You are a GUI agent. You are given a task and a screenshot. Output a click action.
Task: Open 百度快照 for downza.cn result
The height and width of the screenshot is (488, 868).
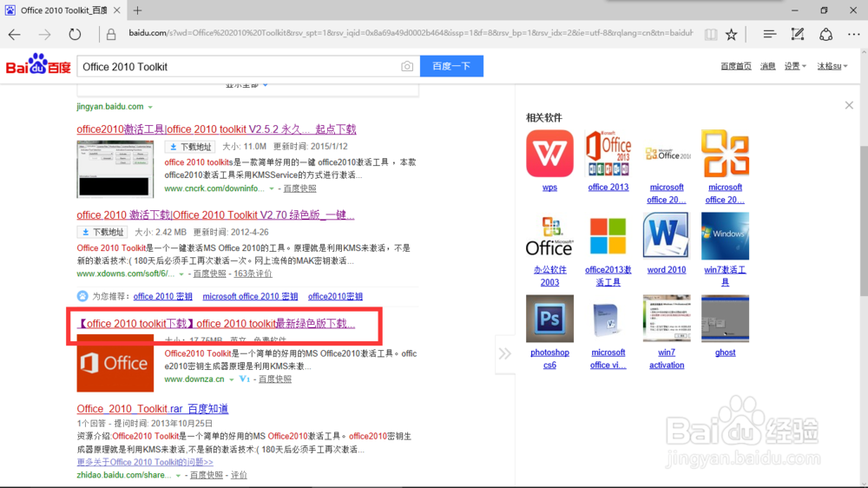[274, 379]
